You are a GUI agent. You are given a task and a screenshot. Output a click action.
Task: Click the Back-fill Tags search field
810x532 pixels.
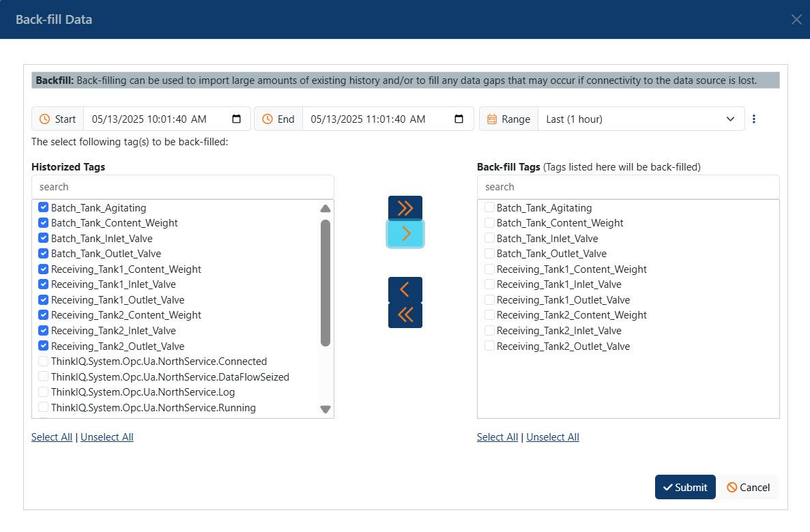pos(628,187)
